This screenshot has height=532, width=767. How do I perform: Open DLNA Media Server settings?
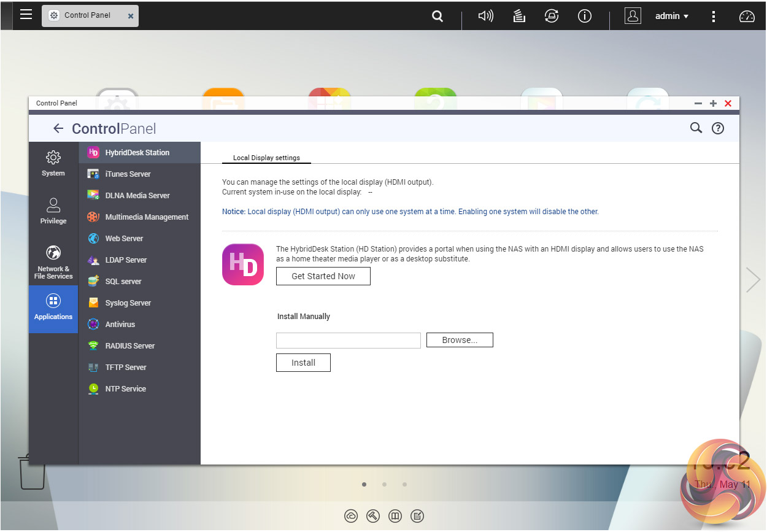pos(140,196)
